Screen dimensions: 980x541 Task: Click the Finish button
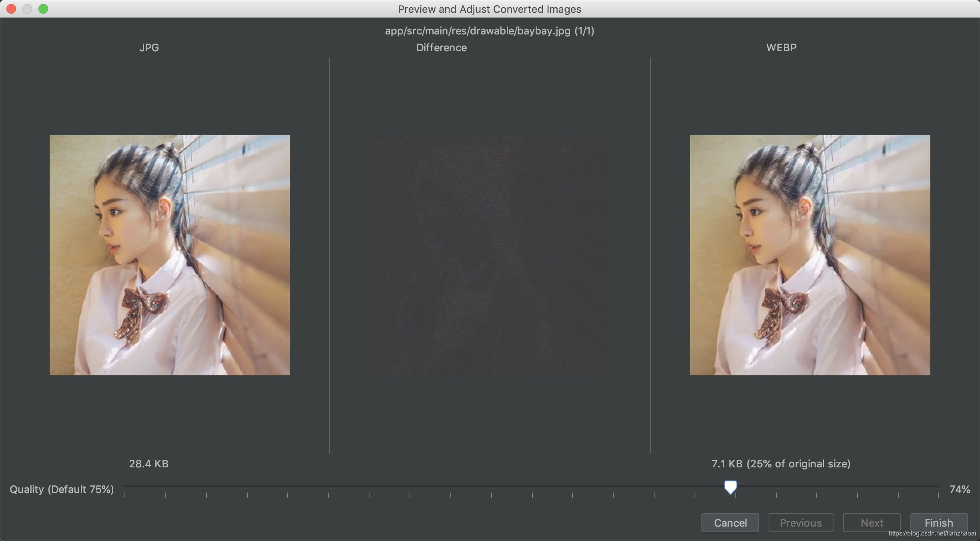(x=938, y=523)
